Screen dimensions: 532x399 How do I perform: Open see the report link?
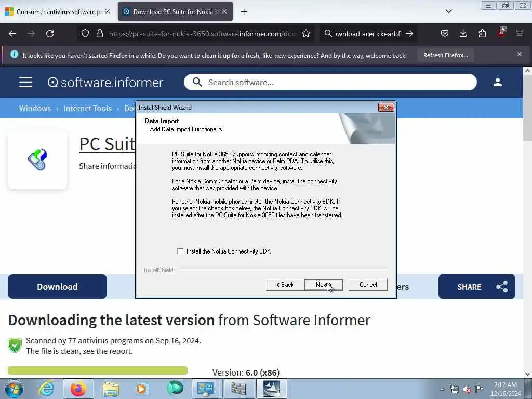(107, 351)
